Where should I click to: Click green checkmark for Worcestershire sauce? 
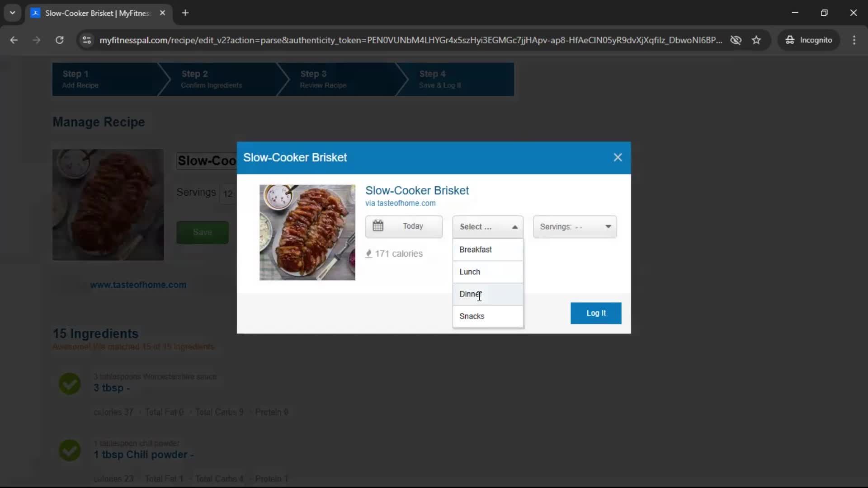tap(70, 384)
